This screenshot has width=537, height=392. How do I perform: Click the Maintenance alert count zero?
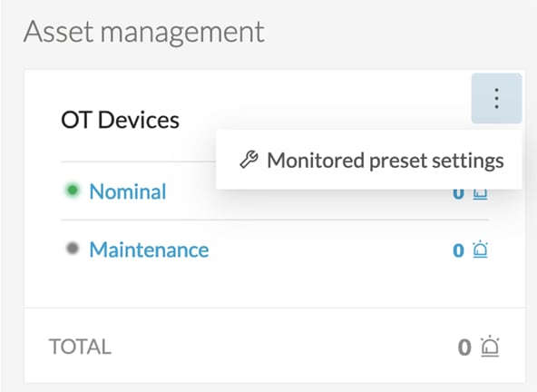tap(458, 250)
